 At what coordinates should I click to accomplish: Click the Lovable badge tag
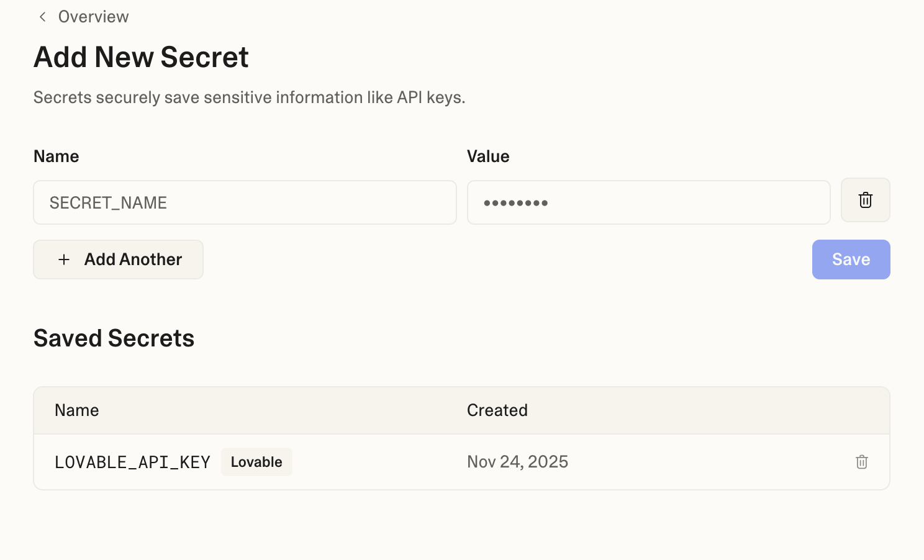(x=256, y=462)
